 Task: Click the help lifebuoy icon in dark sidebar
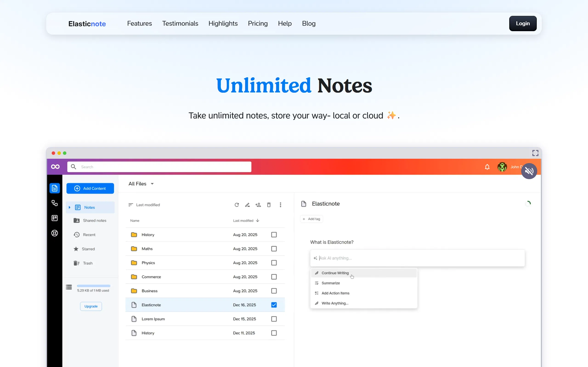(x=55, y=233)
